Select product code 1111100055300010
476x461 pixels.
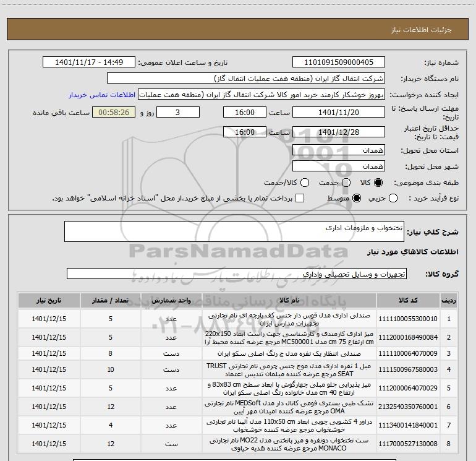click(x=408, y=319)
